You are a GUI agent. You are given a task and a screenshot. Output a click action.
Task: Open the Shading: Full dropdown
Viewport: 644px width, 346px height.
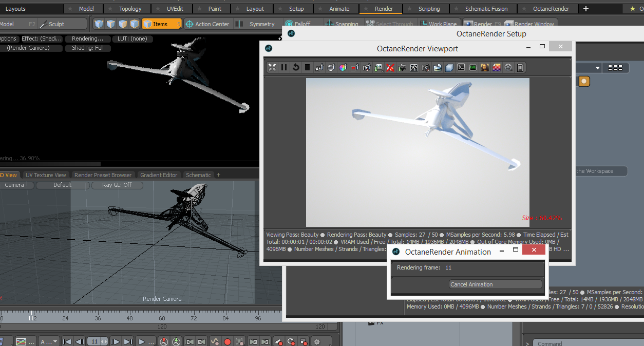[88, 48]
